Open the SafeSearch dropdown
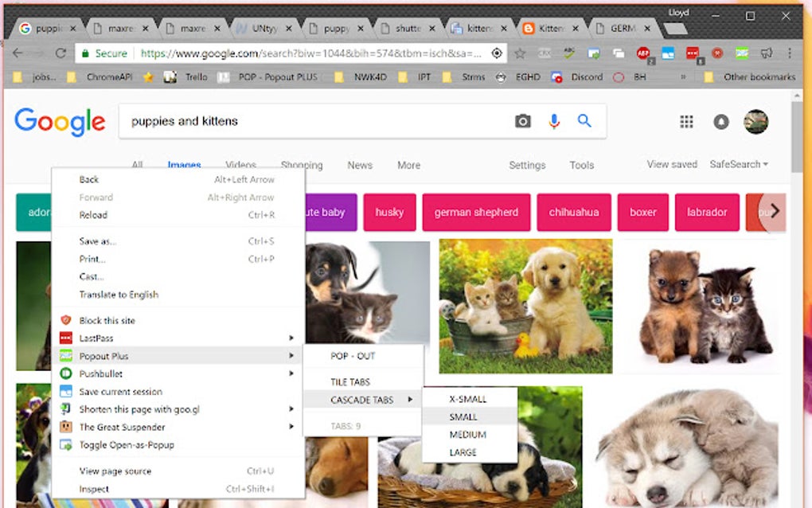This screenshot has height=508, width=812. pyautogui.click(x=736, y=165)
